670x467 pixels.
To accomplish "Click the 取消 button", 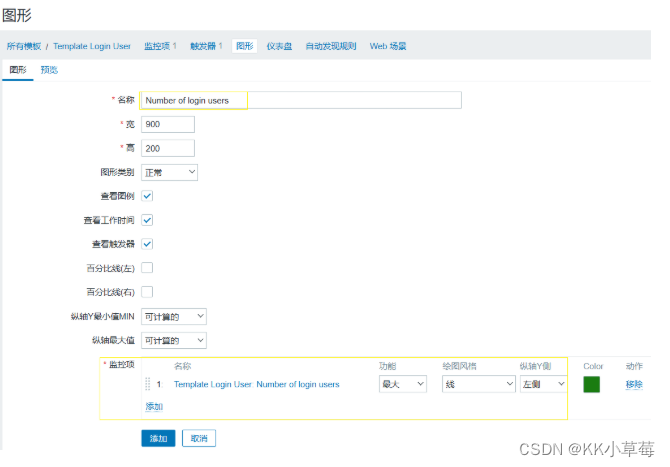I will coord(199,438).
